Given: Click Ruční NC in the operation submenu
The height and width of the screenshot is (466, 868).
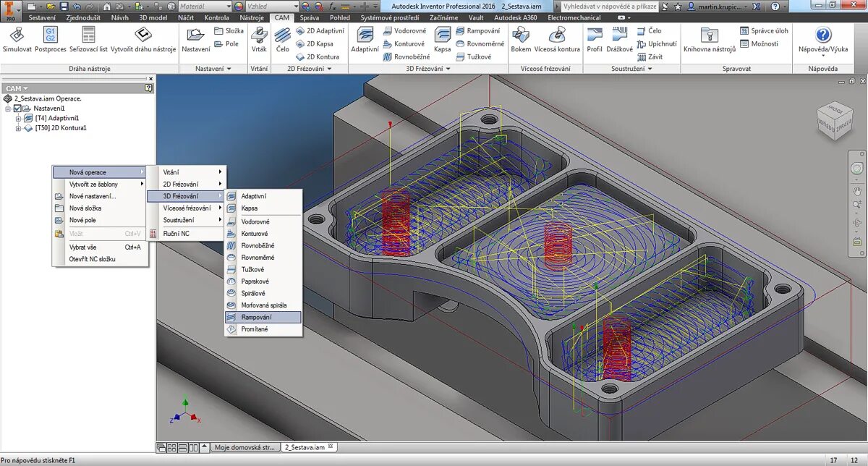Looking at the screenshot, I should (187, 233).
